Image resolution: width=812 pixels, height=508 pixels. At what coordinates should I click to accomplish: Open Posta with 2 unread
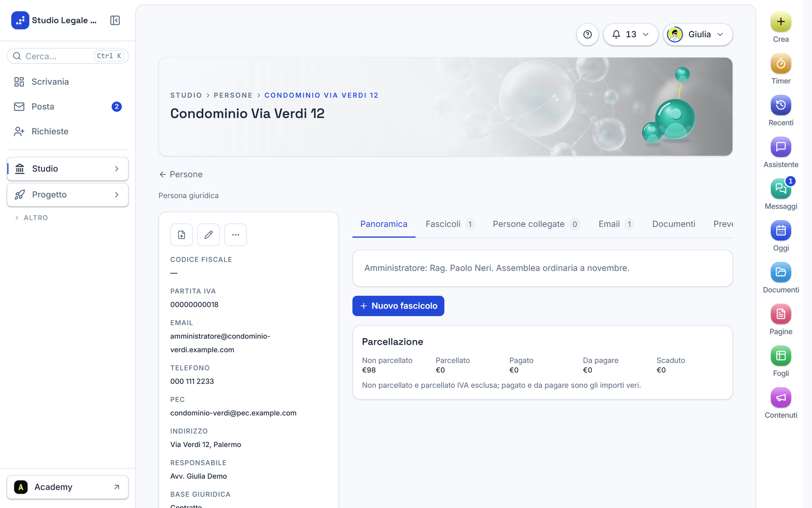pyautogui.click(x=68, y=107)
